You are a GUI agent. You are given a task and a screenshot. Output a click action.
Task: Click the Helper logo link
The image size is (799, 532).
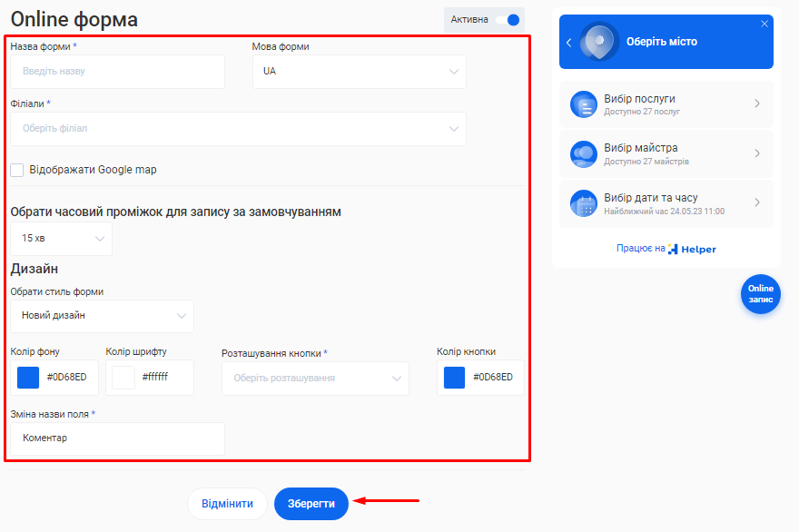pyautogui.click(x=692, y=249)
